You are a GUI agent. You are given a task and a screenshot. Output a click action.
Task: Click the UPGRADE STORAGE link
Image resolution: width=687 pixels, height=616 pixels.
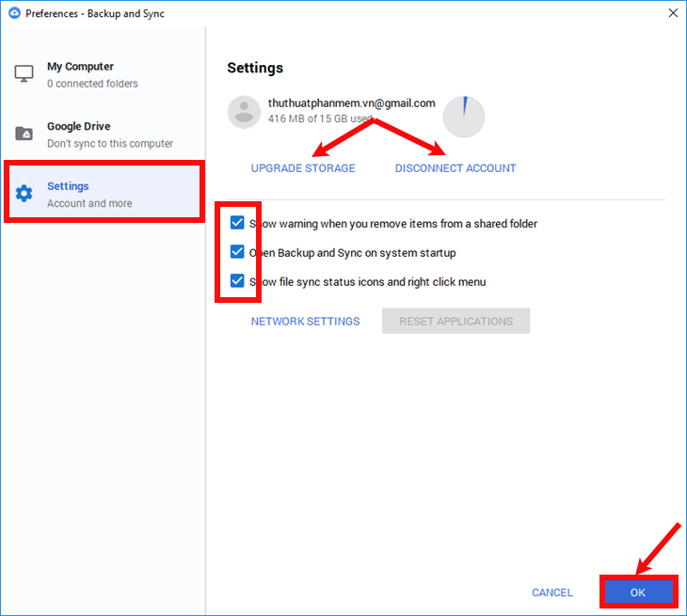[x=303, y=168]
